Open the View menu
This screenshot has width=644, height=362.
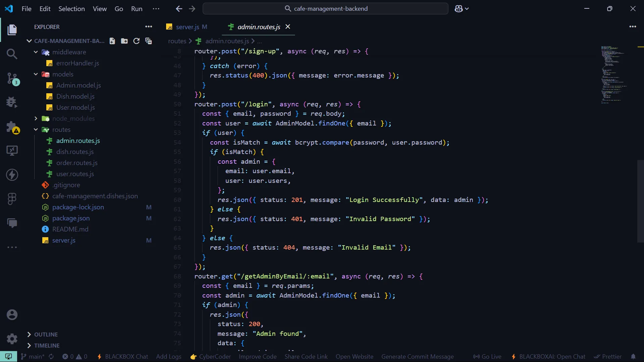[x=100, y=9]
